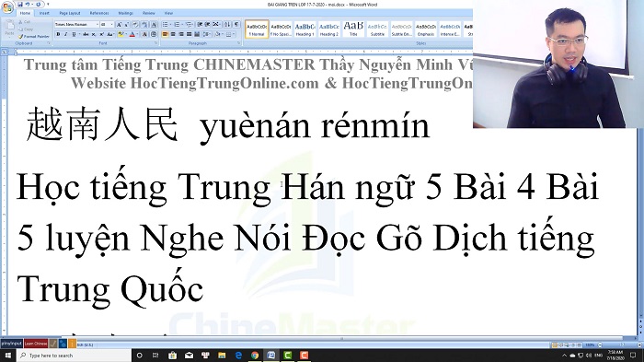Open Customize Quick Access Toolbar arrow
The image size is (644, 362).
pos(48,4)
